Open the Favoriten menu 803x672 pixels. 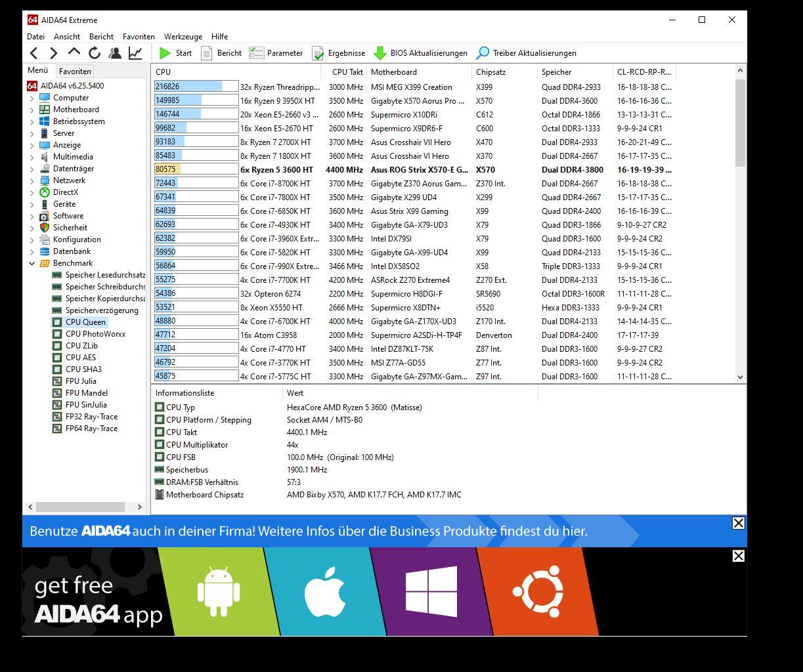tap(139, 37)
